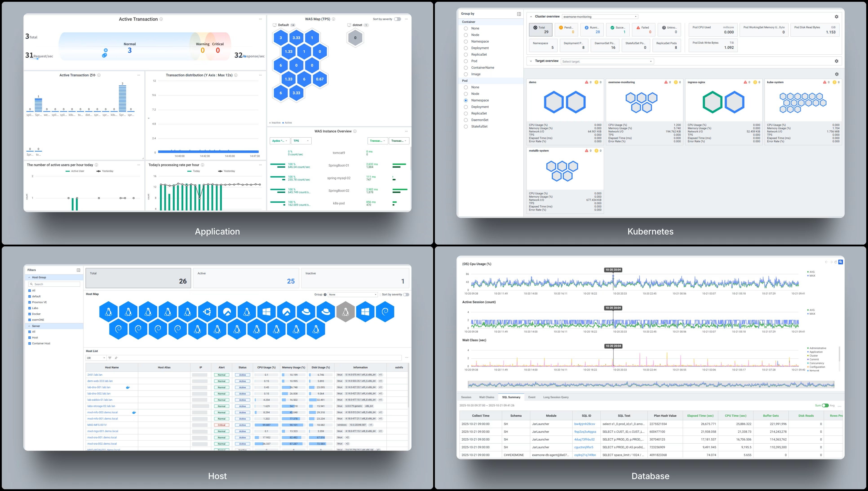Screen dimensions: 868x491
Task: Open the Host Map Group None dropdown
Action: 353,295
